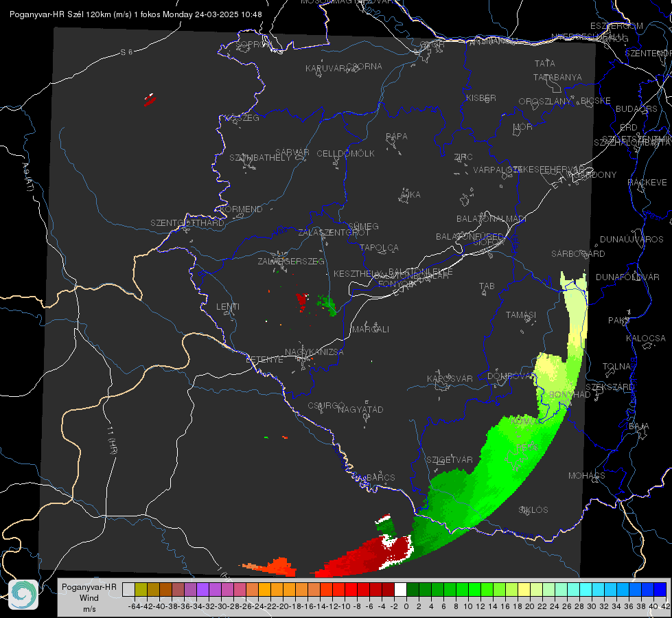Select the SZIGETVAR label
This screenshot has height=618, width=672.
click(450, 460)
